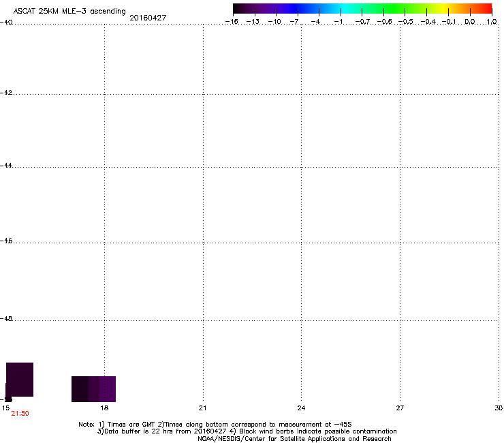This screenshot has height=443, width=504.
Task: Click the dark data square near longitude 15
Action: [20, 380]
